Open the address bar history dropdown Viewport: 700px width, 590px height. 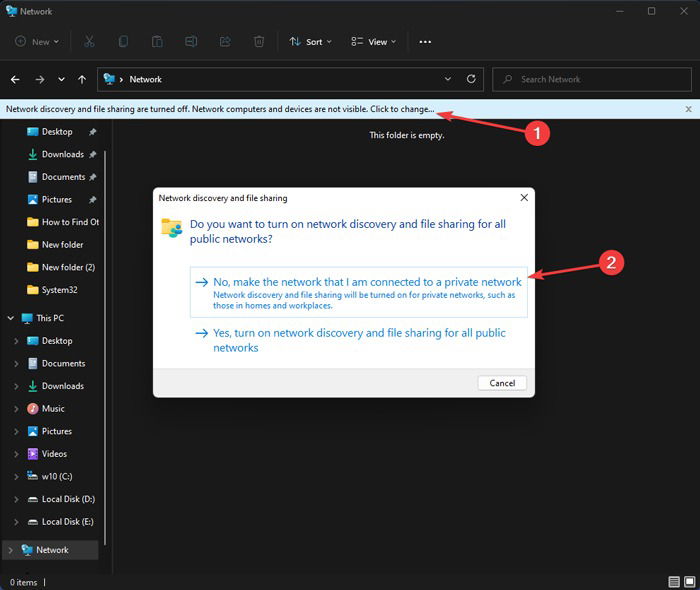[x=447, y=79]
